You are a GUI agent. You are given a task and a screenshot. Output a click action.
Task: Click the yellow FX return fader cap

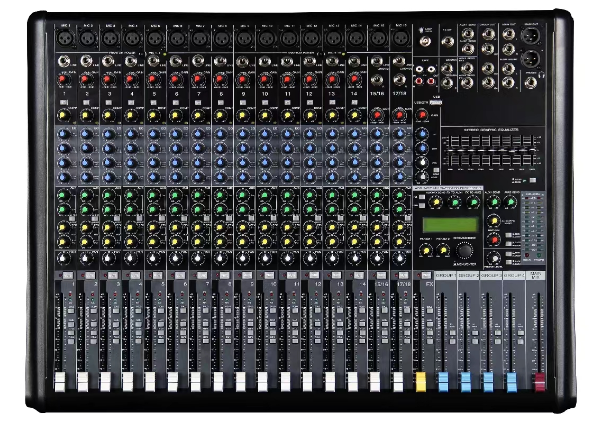point(421,381)
